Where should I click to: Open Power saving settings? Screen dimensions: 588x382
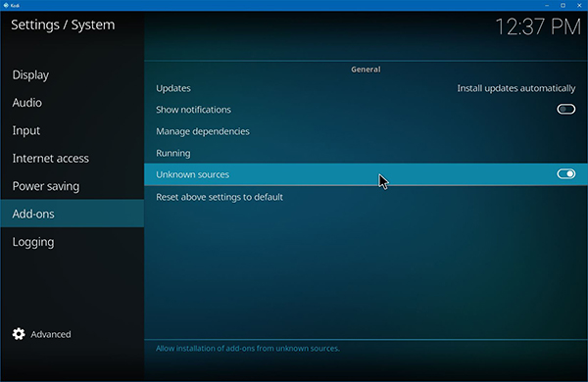coord(73,186)
